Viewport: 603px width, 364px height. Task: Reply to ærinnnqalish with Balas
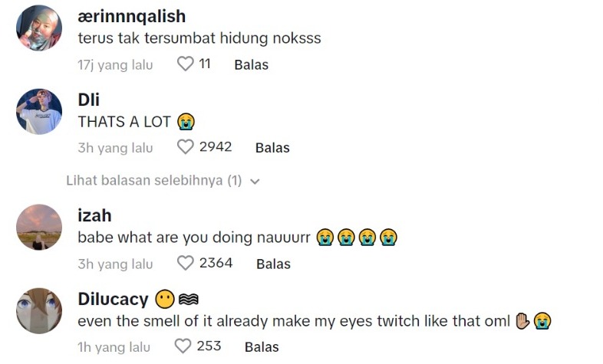click(251, 65)
